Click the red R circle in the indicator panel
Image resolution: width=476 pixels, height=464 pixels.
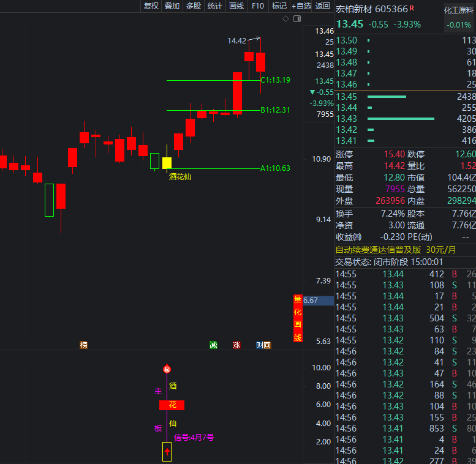point(167,369)
